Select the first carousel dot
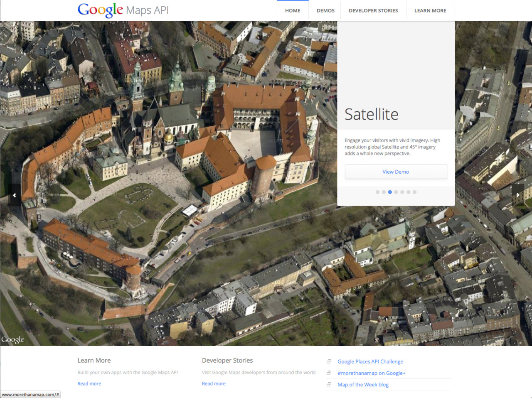 pyautogui.click(x=377, y=192)
